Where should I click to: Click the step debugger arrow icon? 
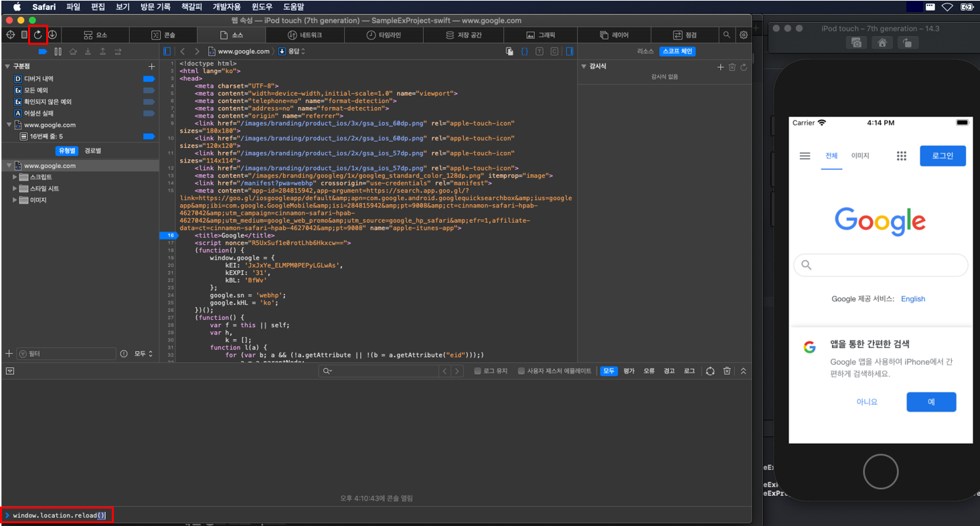[118, 52]
